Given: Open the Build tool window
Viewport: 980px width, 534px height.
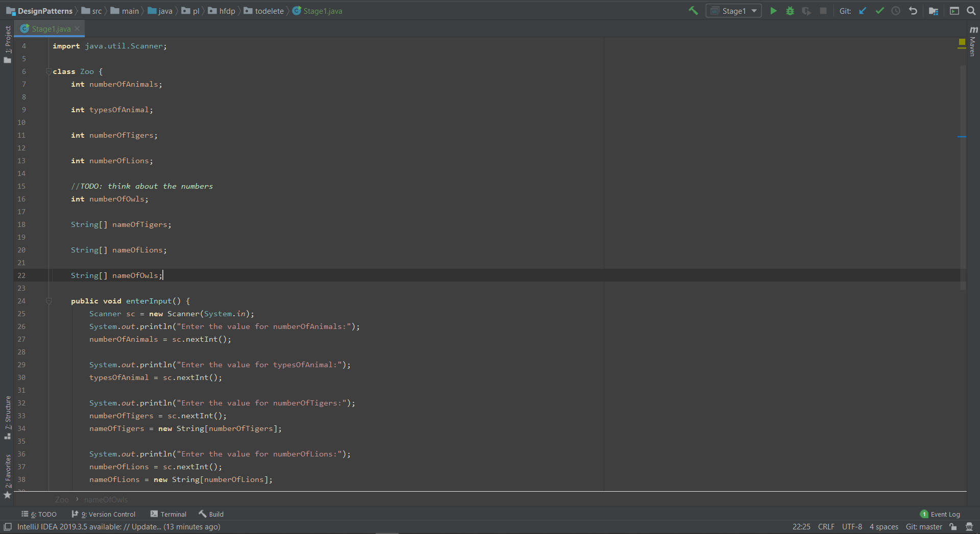Looking at the screenshot, I should coord(211,514).
